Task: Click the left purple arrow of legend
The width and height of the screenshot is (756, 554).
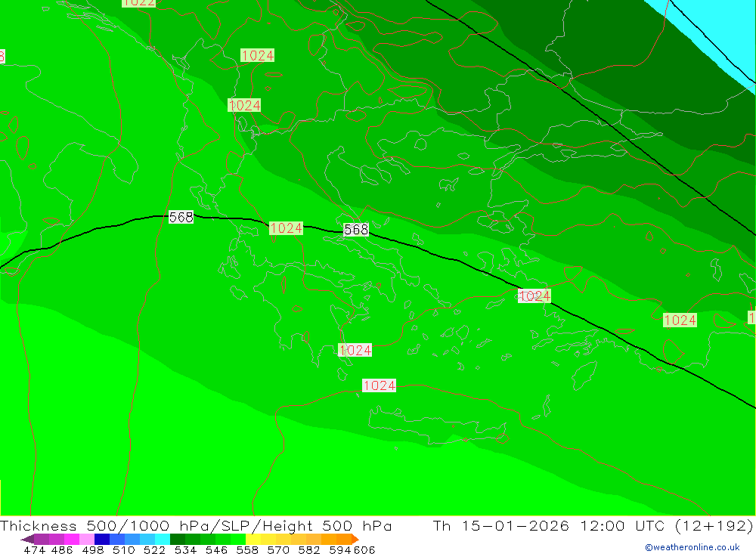Action: 27,539
